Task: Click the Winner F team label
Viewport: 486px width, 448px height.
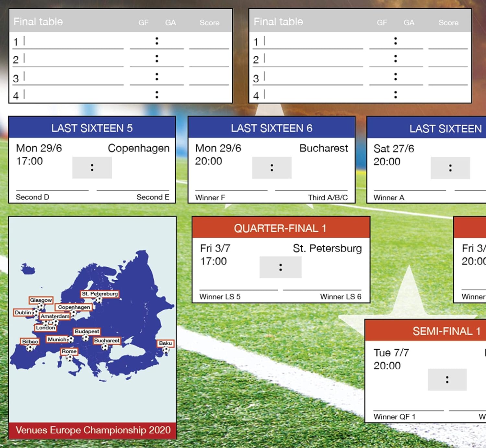Action: click(210, 197)
